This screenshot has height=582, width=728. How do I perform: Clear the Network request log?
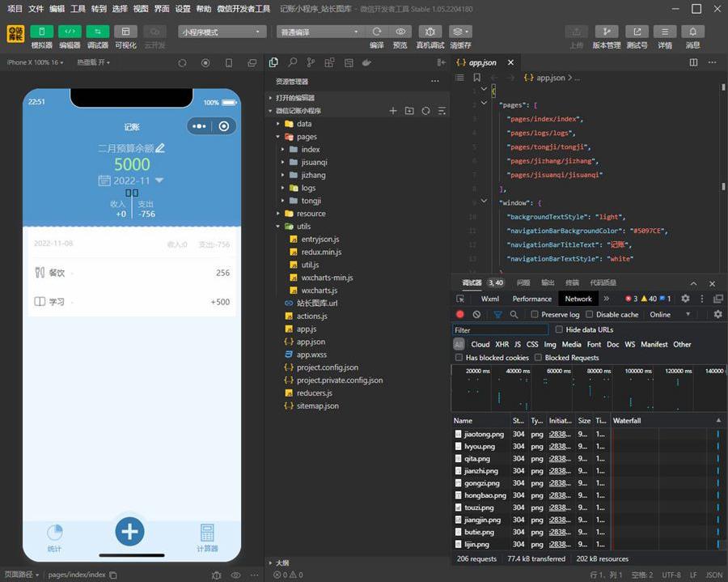click(476, 314)
